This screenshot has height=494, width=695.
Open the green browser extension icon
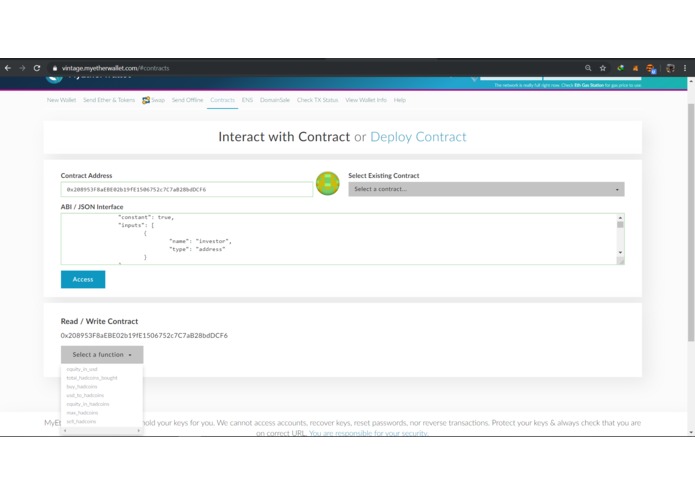621,68
